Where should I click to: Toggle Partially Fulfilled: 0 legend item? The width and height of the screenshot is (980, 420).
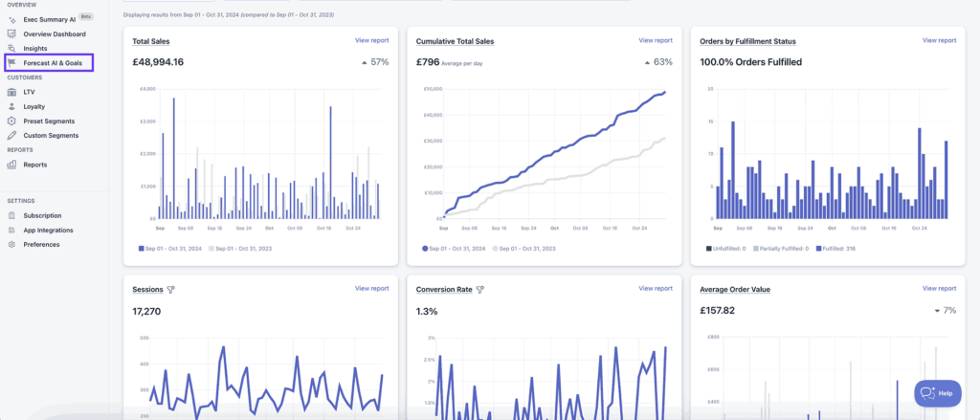[781, 248]
